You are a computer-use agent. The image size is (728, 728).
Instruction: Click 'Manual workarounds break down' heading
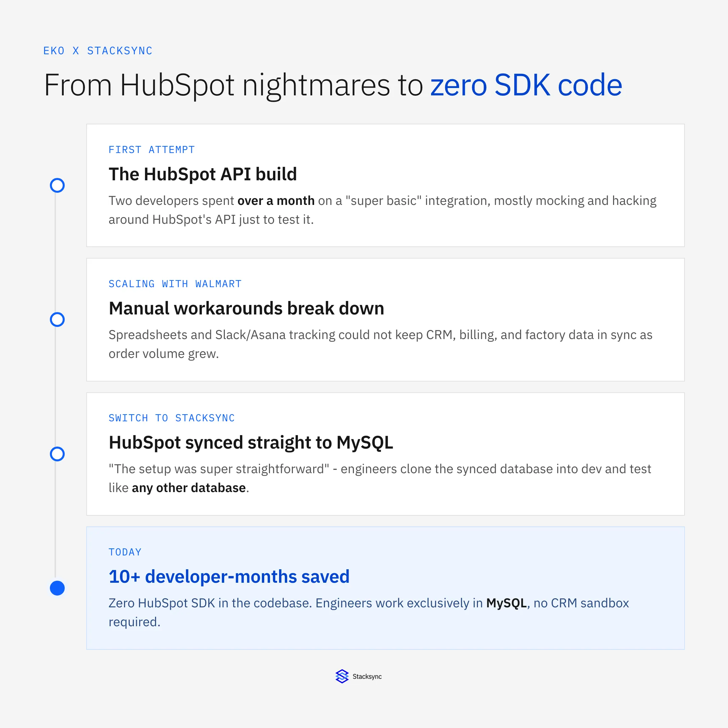coord(246,309)
